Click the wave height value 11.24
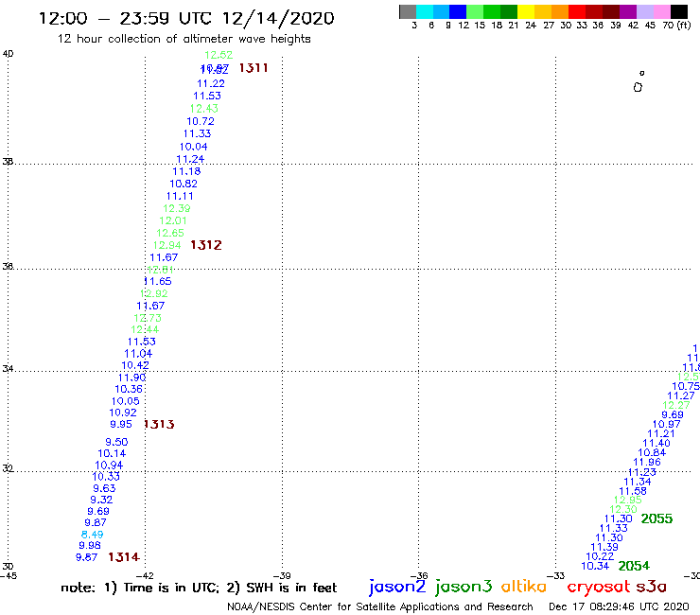 tap(190, 159)
